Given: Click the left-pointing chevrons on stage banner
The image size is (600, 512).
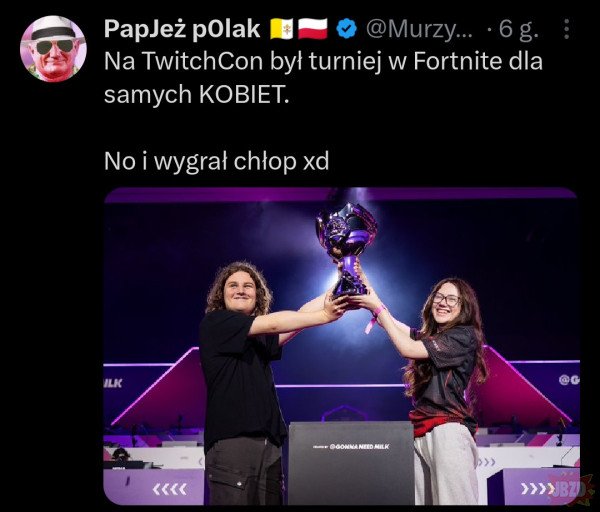Looking at the screenshot, I should point(170,489).
